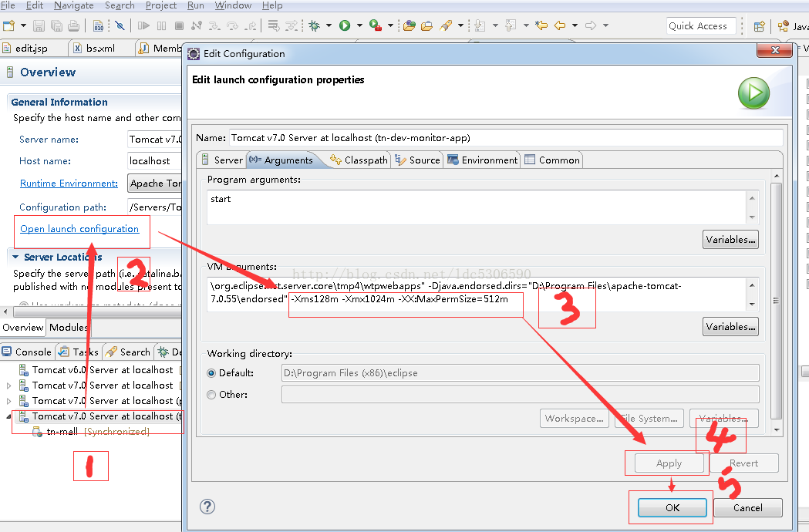Open the Search flashlight dropdown arrow

(460, 25)
